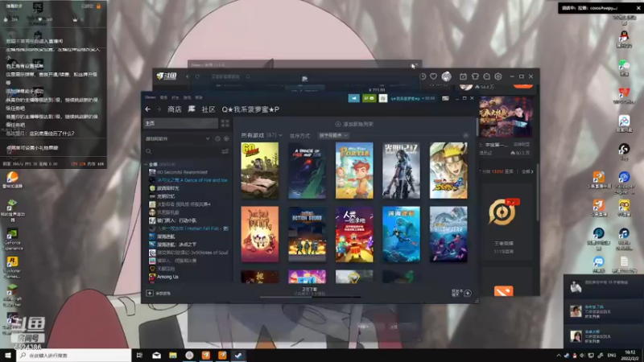Open advanced filter options beside search

225,151
